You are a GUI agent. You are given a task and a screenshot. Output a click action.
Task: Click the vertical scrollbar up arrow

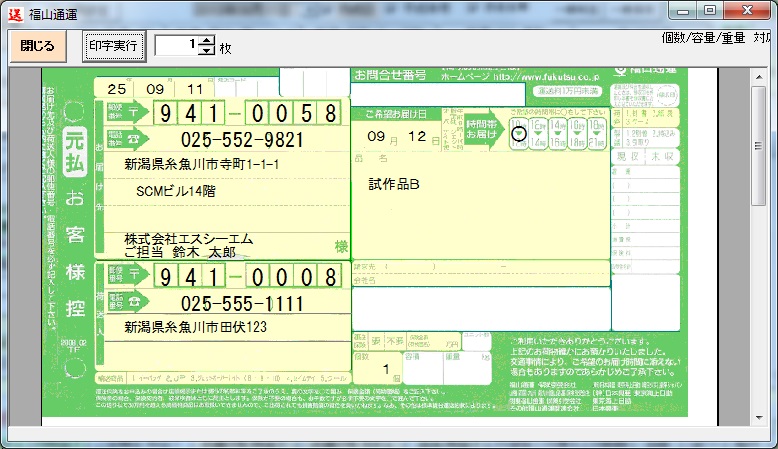point(759,77)
